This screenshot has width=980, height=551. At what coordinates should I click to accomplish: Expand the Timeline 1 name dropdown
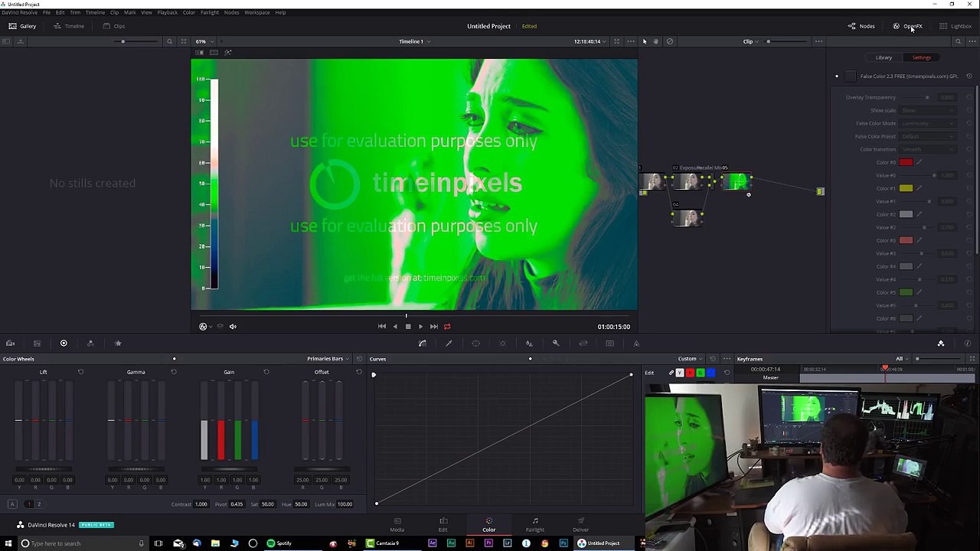tap(414, 41)
